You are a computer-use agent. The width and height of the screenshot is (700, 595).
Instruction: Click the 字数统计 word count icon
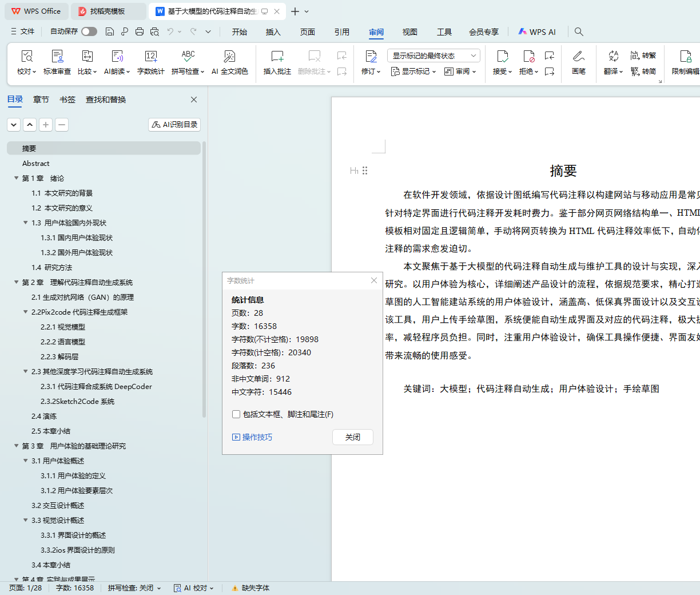point(151,57)
